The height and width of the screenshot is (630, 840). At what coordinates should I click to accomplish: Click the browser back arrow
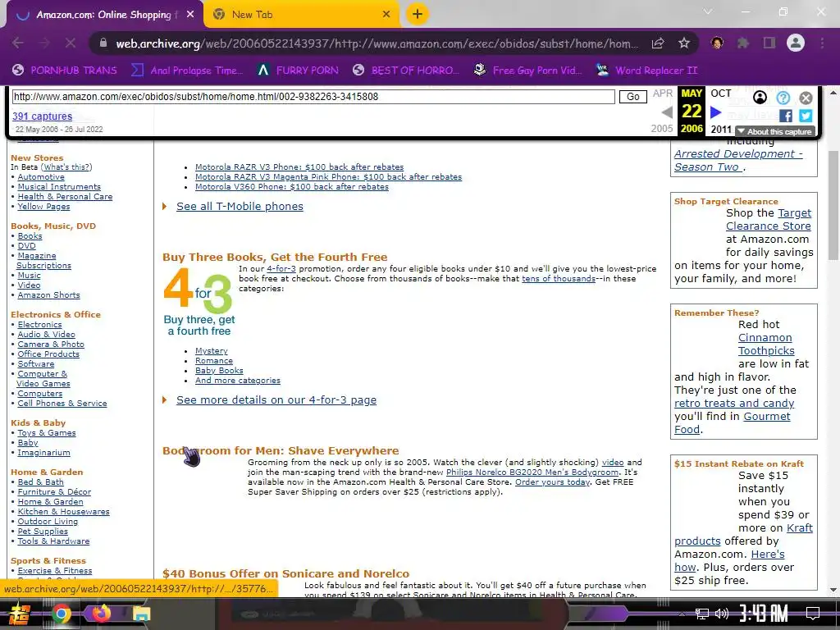[x=18, y=43]
